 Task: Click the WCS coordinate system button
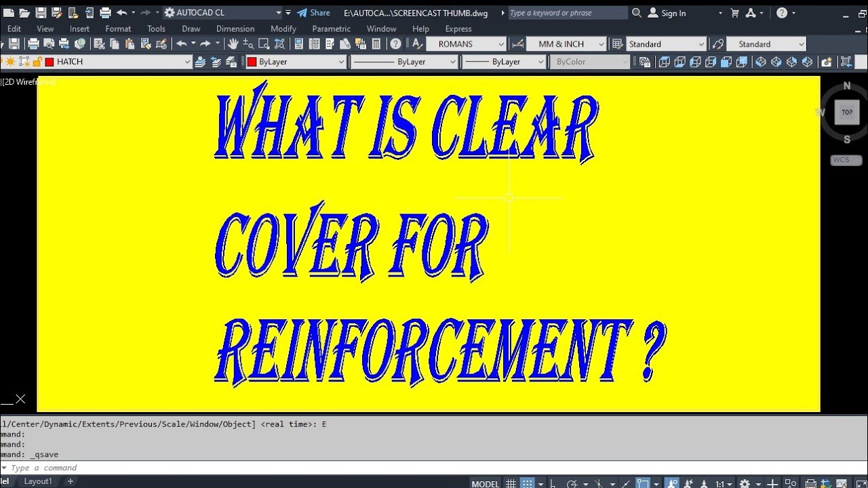pyautogui.click(x=846, y=160)
